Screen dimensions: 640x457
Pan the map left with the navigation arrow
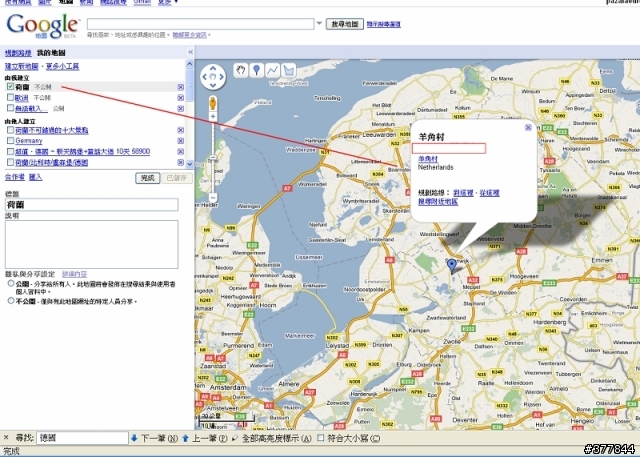pyautogui.click(x=204, y=77)
